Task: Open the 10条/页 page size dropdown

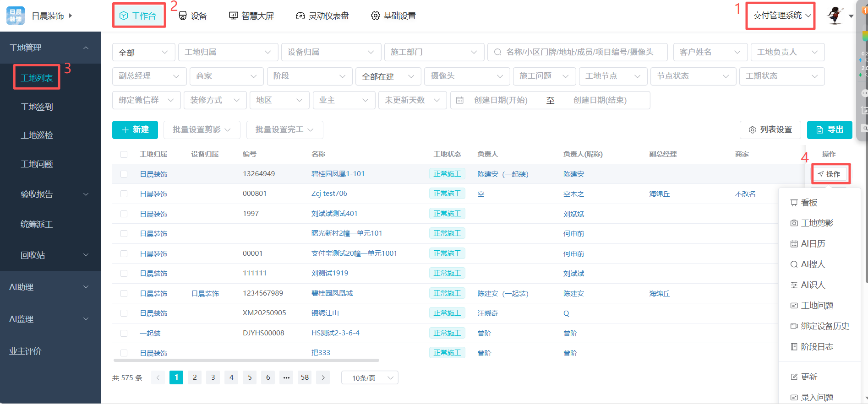Action: coord(370,378)
